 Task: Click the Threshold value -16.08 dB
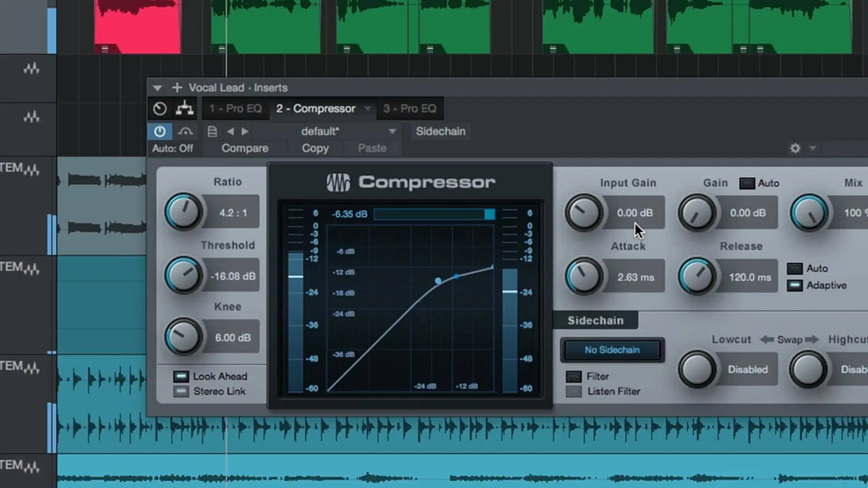233,276
